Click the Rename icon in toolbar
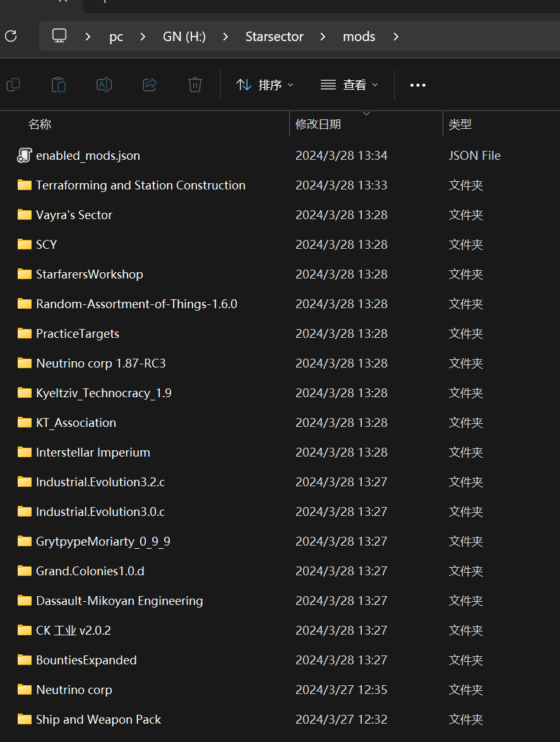560x742 pixels. point(104,85)
